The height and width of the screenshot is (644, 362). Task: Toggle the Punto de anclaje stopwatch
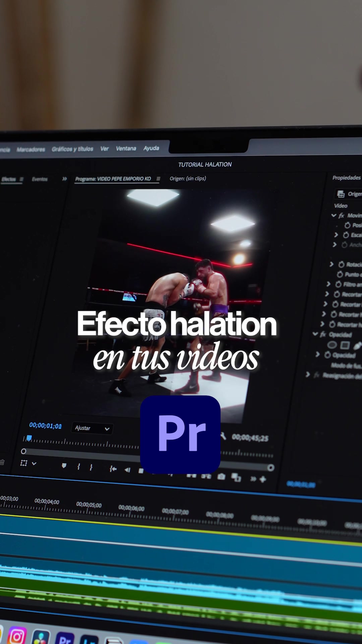[340, 274]
